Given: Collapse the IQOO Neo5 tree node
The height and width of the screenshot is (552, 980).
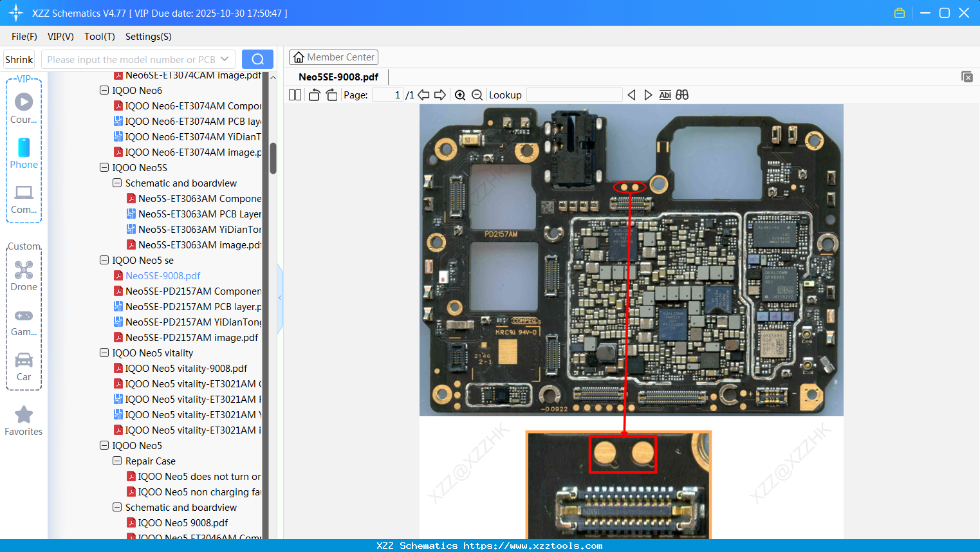Looking at the screenshot, I should (x=104, y=446).
